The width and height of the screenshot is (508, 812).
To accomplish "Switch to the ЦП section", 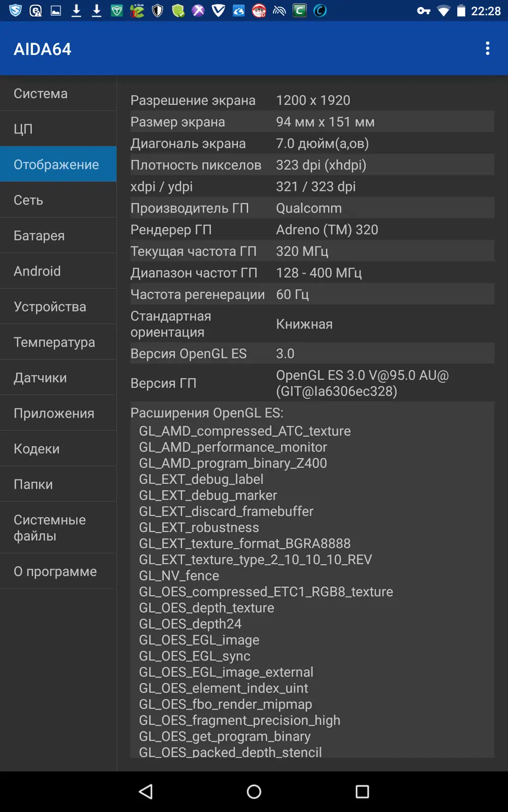I will [x=58, y=129].
